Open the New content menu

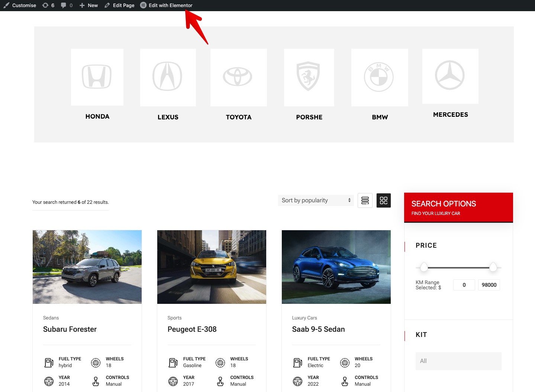pyautogui.click(x=88, y=5)
